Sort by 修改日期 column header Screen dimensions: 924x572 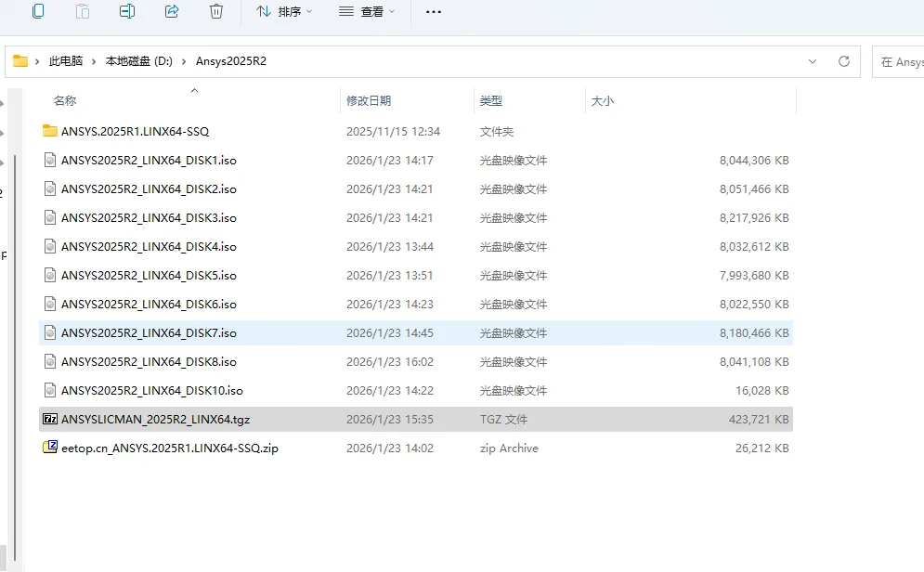(x=369, y=100)
